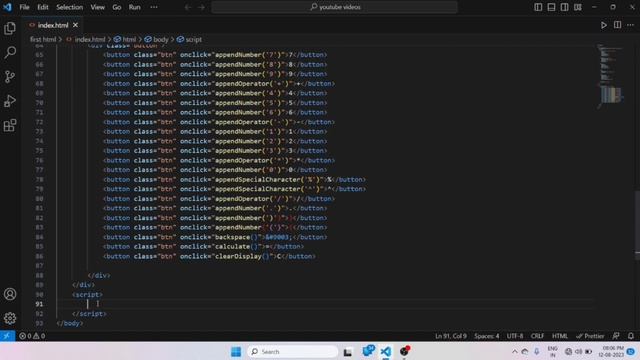640x360 pixels.
Task: Go forward with the right arrow
Action: point(201,7)
